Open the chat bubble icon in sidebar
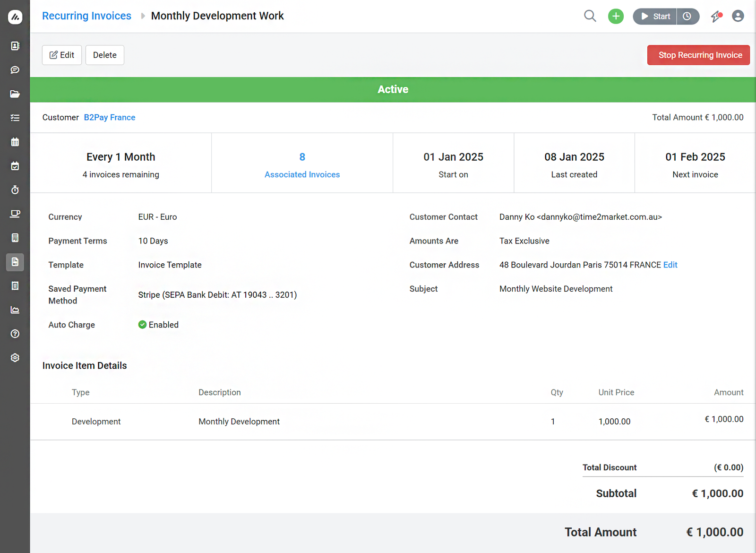Image resolution: width=756 pixels, height=553 pixels. [x=15, y=70]
